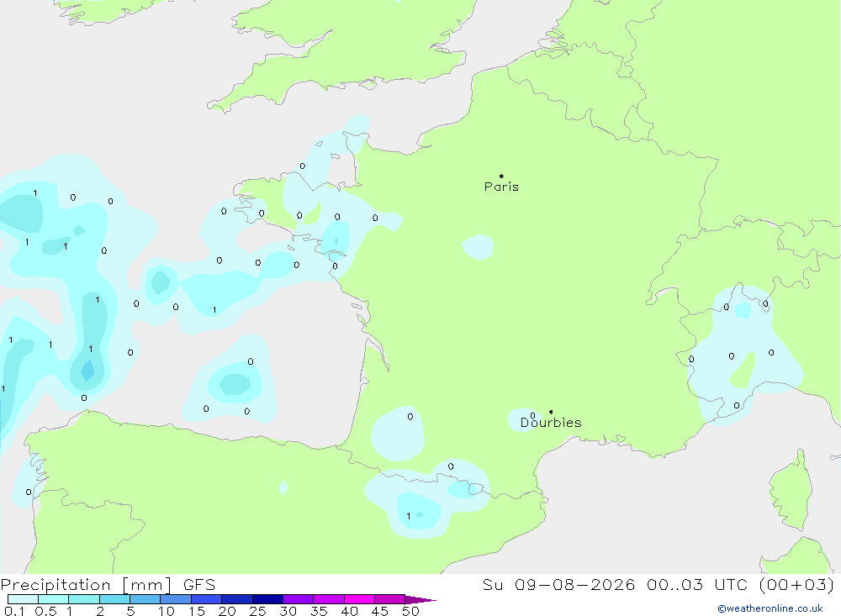Click the Paris city label
Viewport: 841px width, 616px height.
tap(501, 187)
